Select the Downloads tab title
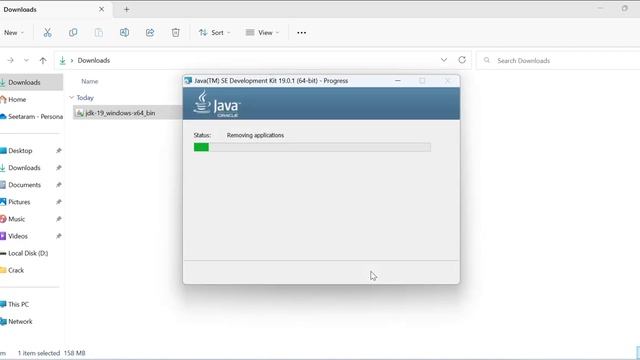Viewport: 640px width, 360px height. [20, 9]
